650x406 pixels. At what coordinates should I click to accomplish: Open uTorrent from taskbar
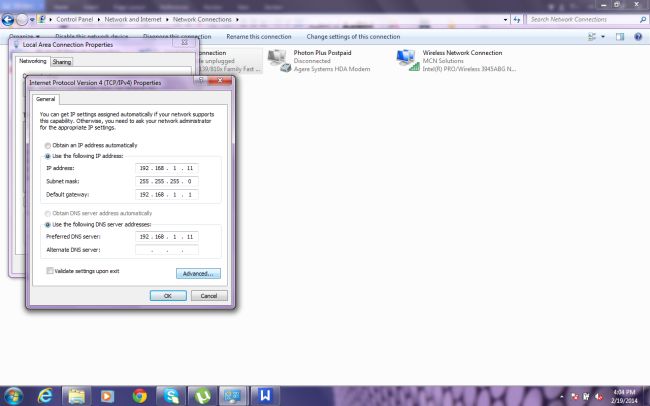202,396
